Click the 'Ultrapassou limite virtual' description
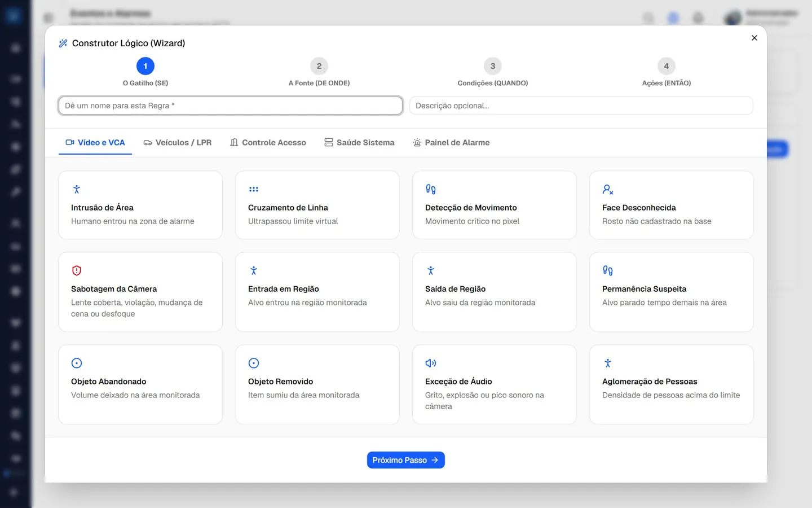 (x=293, y=221)
